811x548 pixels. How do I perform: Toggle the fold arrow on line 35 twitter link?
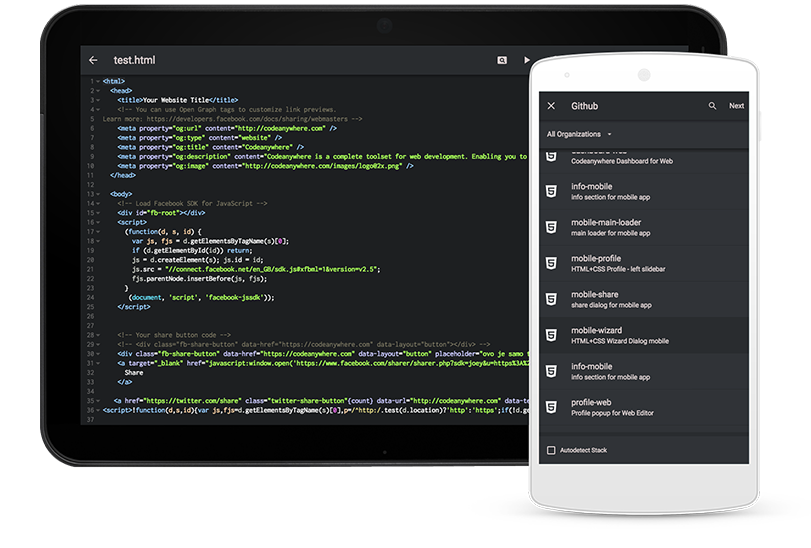pos(98,401)
